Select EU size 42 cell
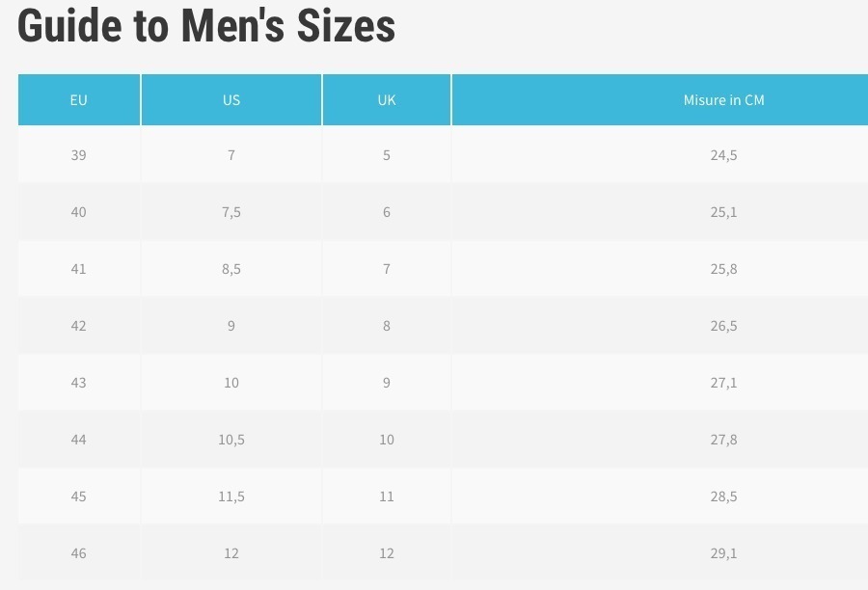The height and width of the screenshot is (590, 868). click(79, 326)
